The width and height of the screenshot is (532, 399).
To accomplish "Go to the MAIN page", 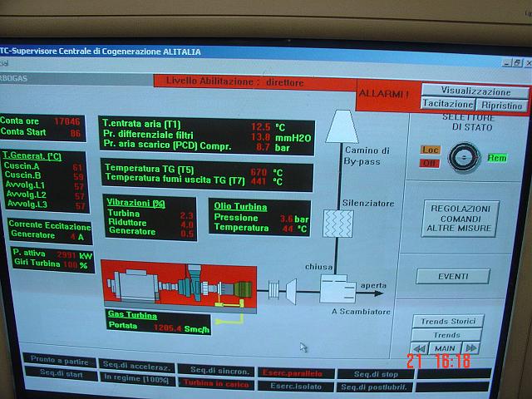I will 445,348.
